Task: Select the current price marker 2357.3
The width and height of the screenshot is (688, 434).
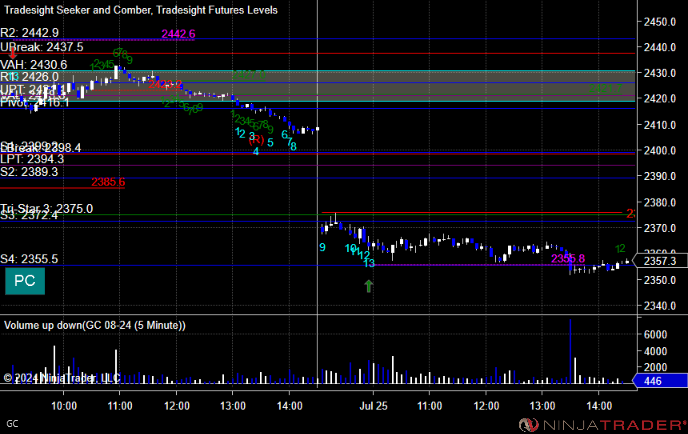Action: point(660,261)
